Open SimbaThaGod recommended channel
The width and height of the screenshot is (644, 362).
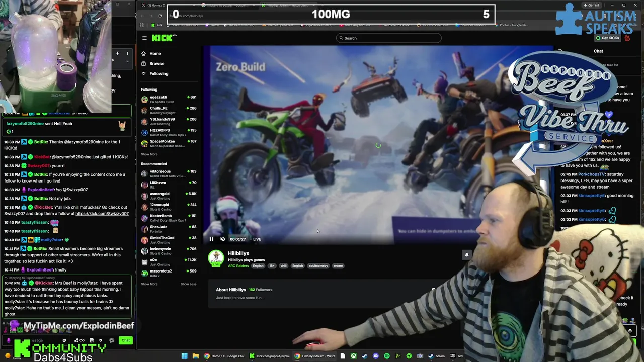pyautogui.click(x=169, y=240)
